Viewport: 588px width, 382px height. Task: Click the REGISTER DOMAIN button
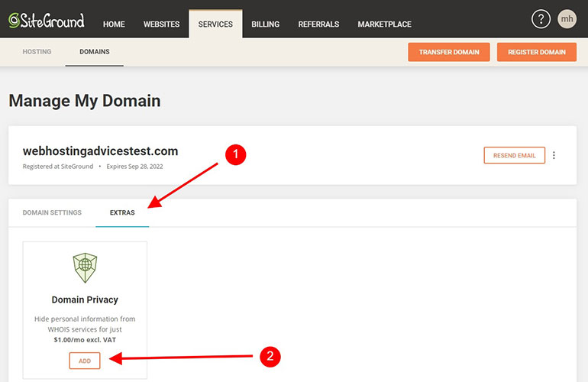point(537,52)
